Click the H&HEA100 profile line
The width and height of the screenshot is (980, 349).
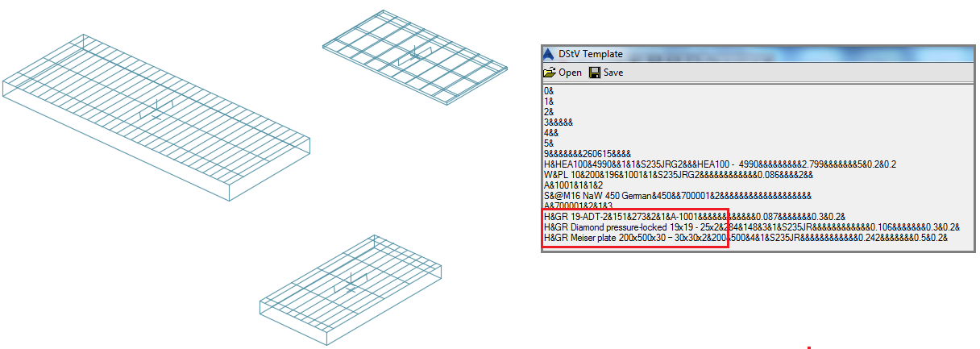(720, 164)
